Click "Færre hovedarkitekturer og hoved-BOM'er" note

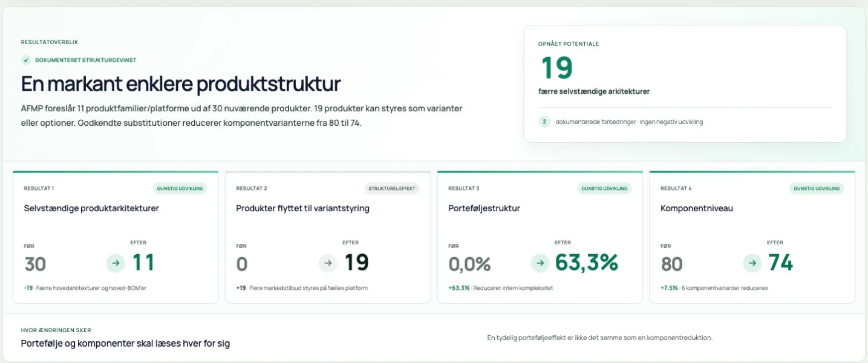[x=91, y=288]
